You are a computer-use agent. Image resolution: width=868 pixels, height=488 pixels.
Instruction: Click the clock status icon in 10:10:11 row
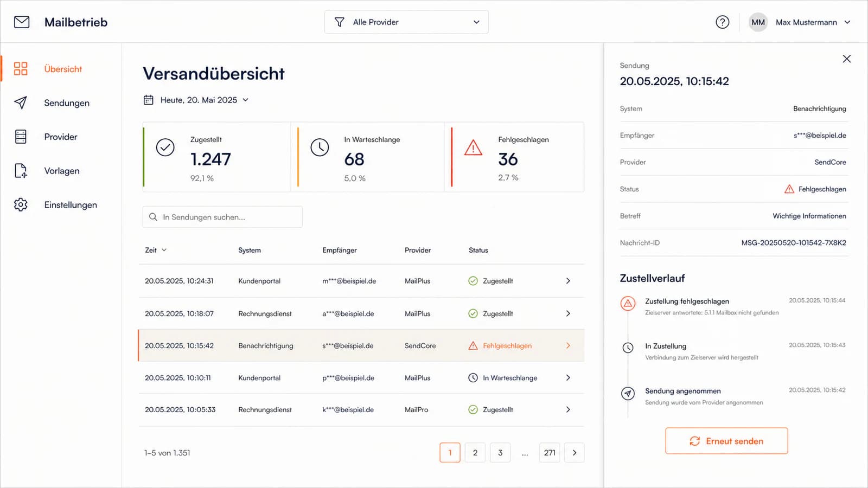click(x=473, y=378)
